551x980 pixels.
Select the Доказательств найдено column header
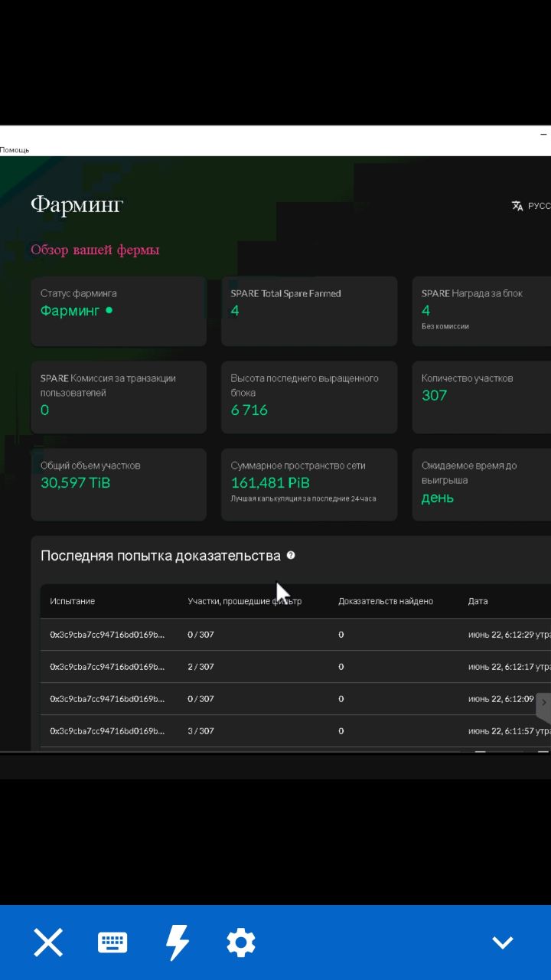pos(386,601)
